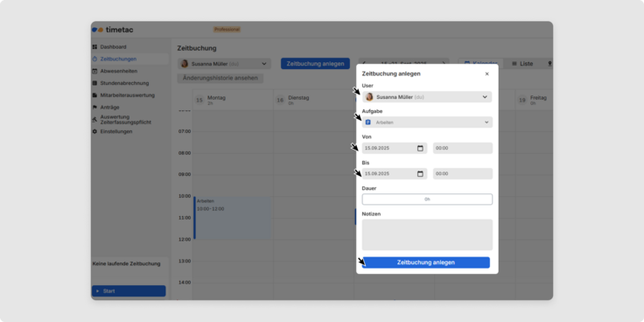Screen dimensions: 644x322
Task: Click the Einstellungen gear icon
Action: tap(94, 131)
